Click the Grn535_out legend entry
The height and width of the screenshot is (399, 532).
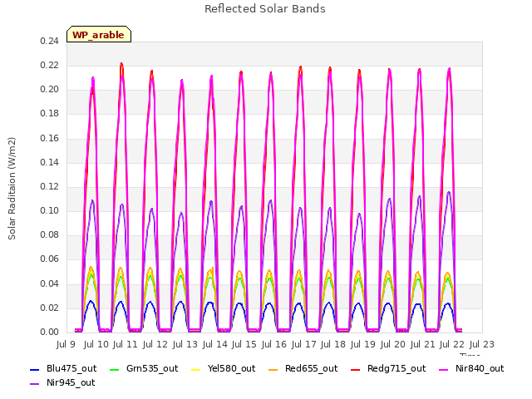(144, 368)
